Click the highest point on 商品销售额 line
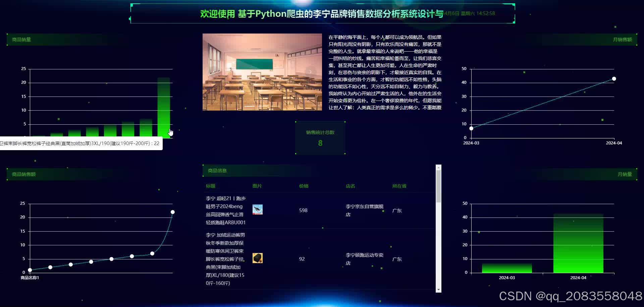 [x=172, y=212]
